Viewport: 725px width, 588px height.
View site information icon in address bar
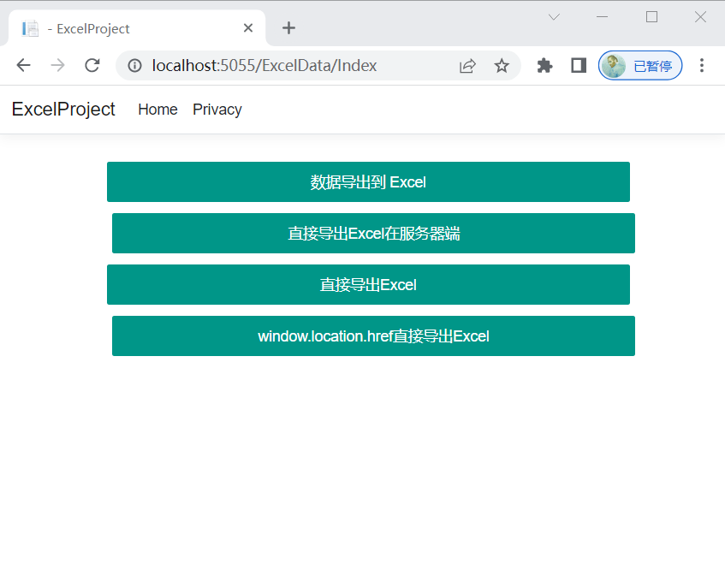click(134, 66)
